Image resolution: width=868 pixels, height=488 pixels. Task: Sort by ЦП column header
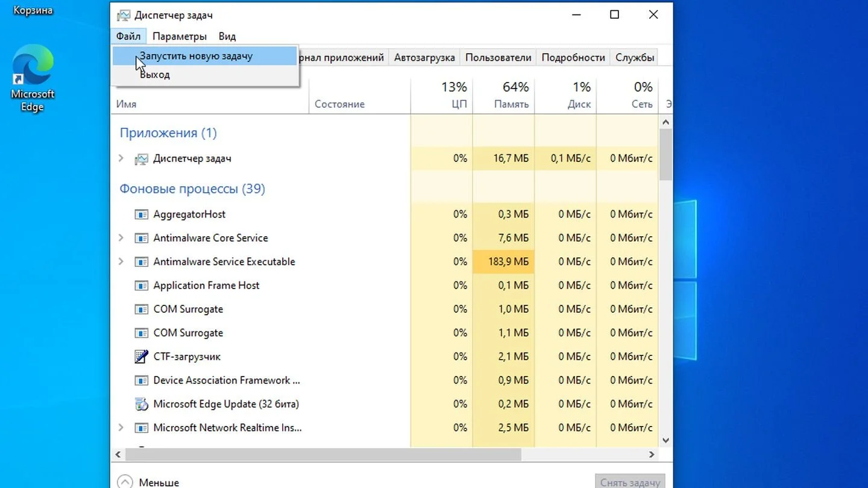coord(442,96)
